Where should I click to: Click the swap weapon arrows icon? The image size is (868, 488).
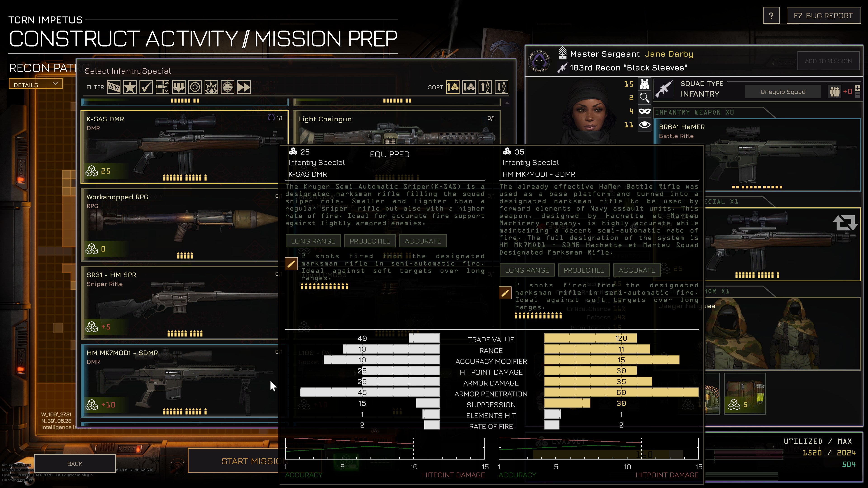(845, 223)
